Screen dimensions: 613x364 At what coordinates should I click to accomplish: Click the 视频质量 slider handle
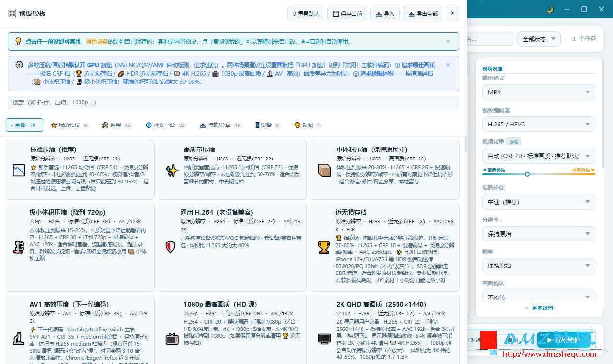[527, 174]
